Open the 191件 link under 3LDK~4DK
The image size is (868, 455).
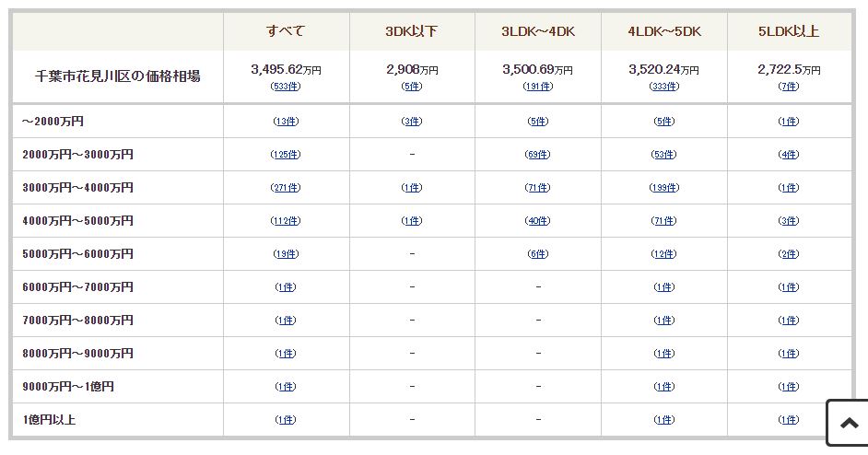(x=538, y=87)
